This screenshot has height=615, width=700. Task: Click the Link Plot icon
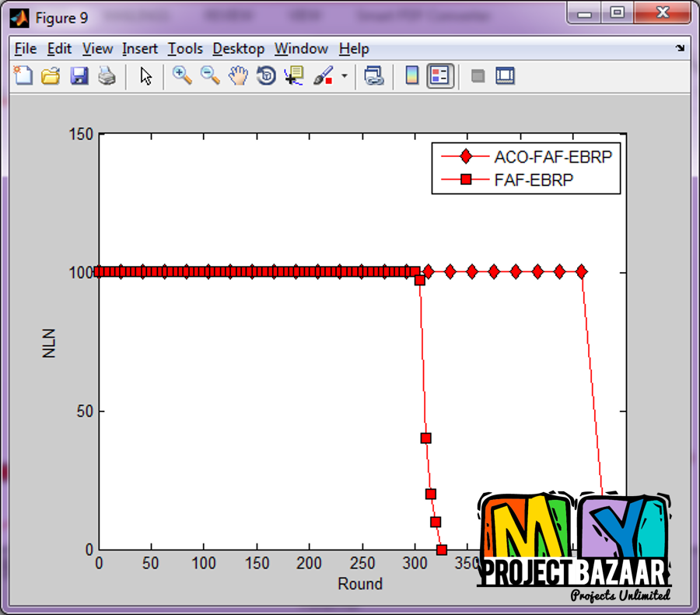click(374, 75)
